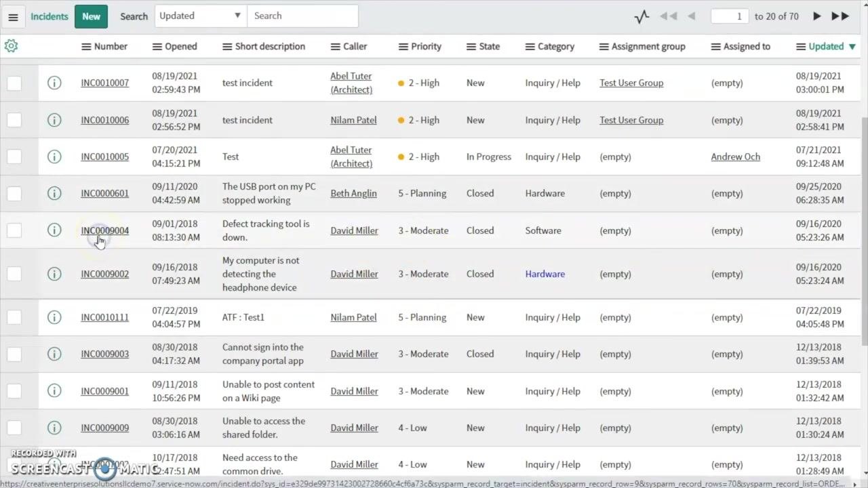Open caller Beth Anglin link

353,193
